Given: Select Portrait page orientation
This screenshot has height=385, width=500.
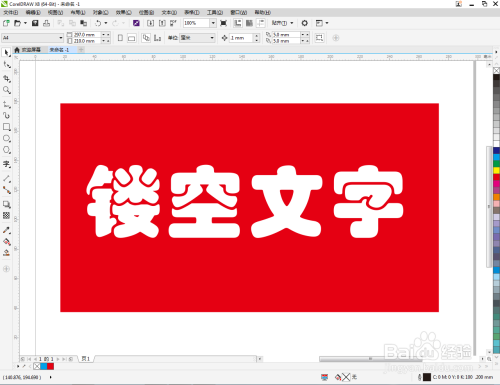Looking at the screenshot, I should click(120, 38).
